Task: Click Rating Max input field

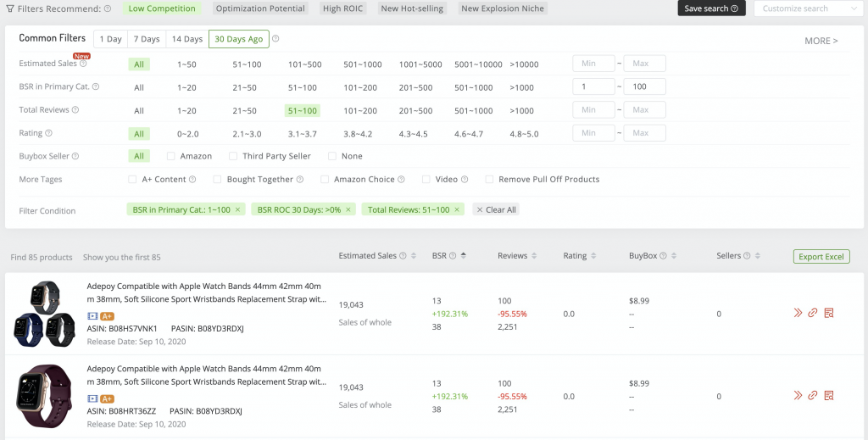Action: (644, 133)
